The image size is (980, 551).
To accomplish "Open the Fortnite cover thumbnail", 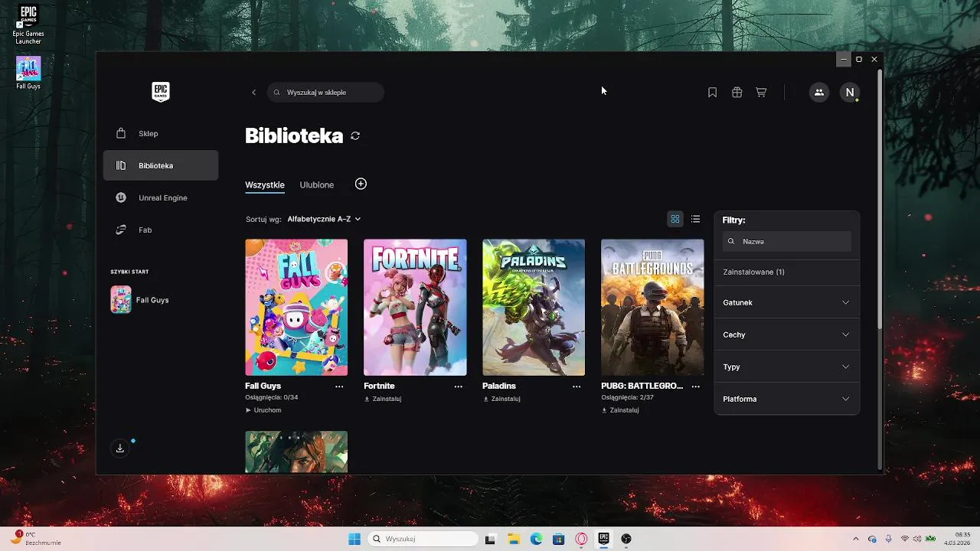I will (x=415, y=308).
